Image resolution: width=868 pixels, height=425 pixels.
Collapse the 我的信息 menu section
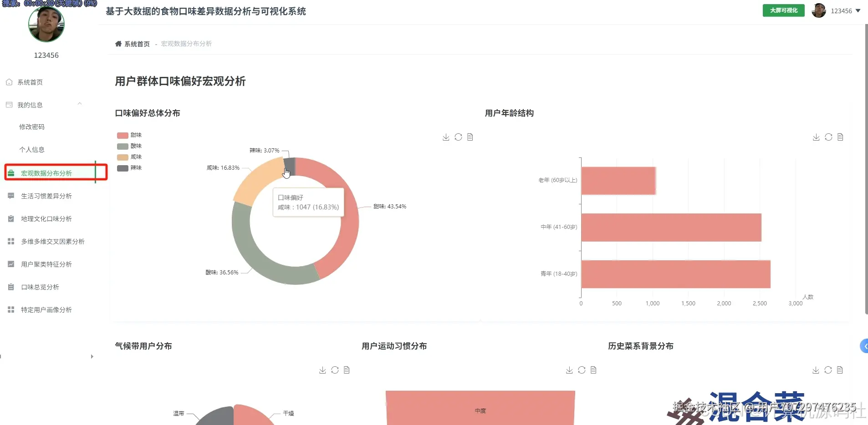tap(80, 104)
